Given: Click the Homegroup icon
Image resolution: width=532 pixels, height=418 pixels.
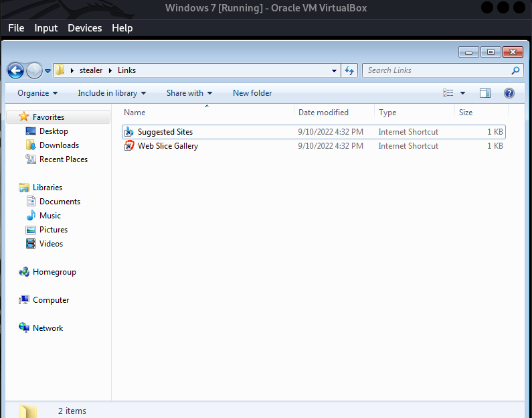Looking at the screenshot, I should point(23,272).
